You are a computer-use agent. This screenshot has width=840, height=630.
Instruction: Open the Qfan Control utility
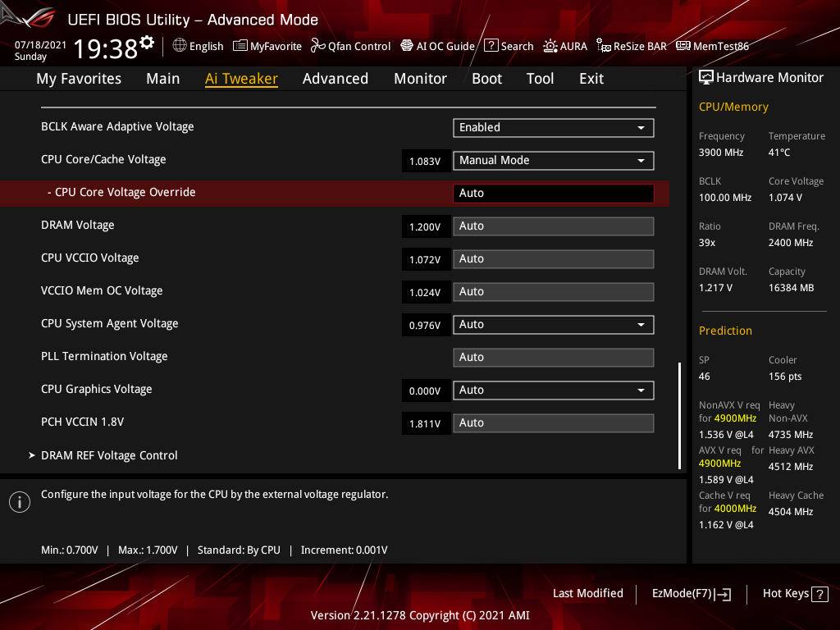coord(350,46)
